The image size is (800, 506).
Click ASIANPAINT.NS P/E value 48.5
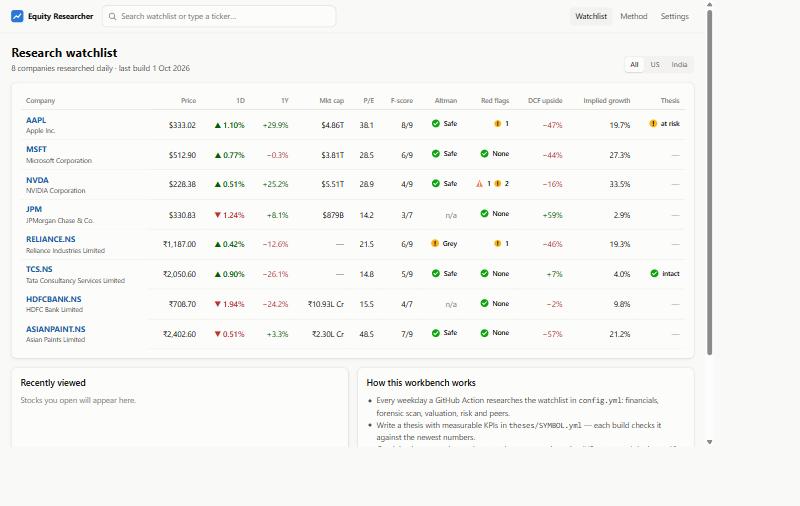(366, 334)
